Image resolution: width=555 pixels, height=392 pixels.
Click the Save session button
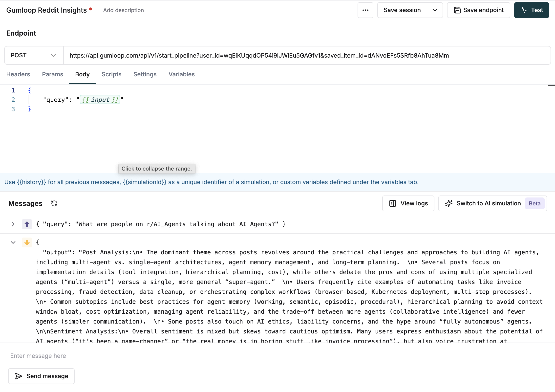click(402, 10)
